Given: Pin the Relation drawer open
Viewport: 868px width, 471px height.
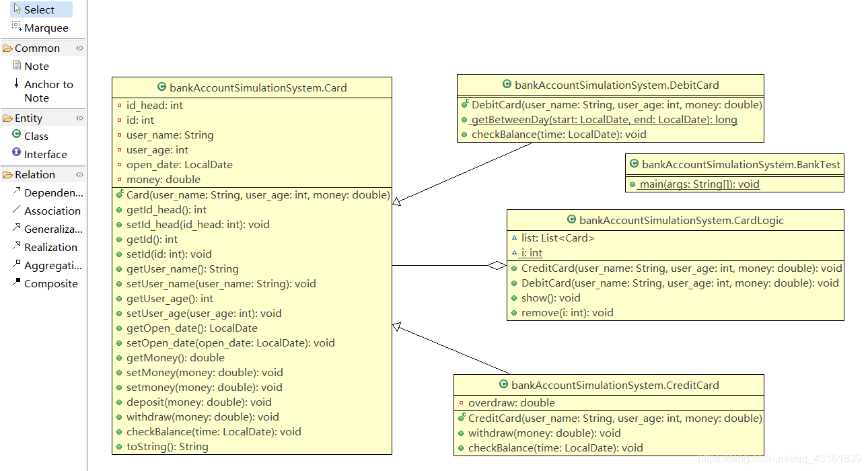Looking at the screenshot, I should point(79,174).
